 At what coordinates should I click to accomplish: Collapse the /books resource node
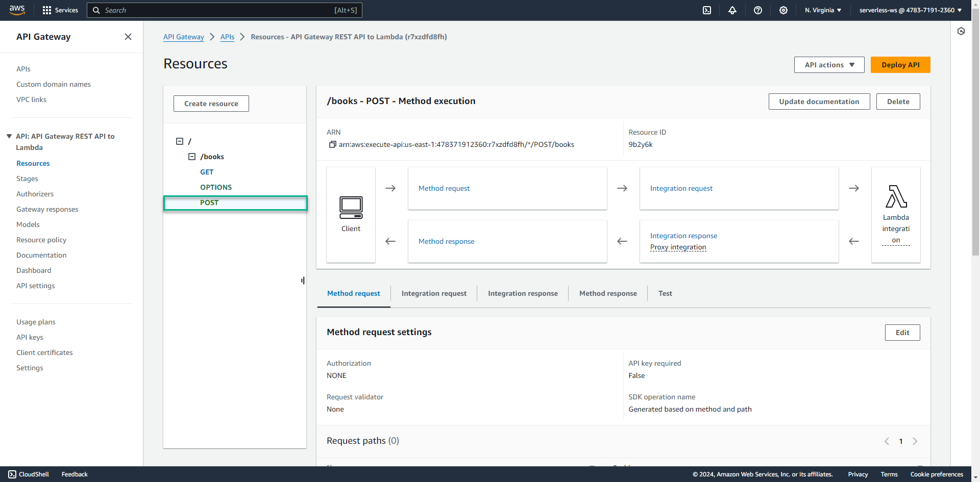pyautogui.click(x=192, y=157)
